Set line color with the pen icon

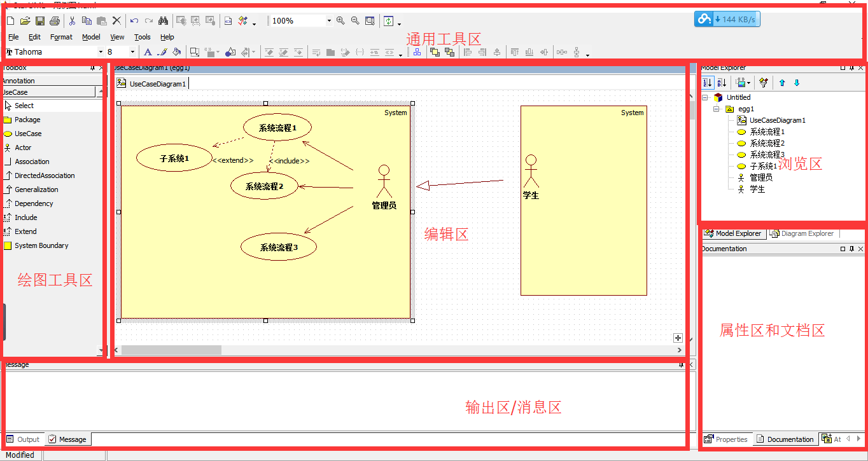pyautogui.click(x=162, y=52)
